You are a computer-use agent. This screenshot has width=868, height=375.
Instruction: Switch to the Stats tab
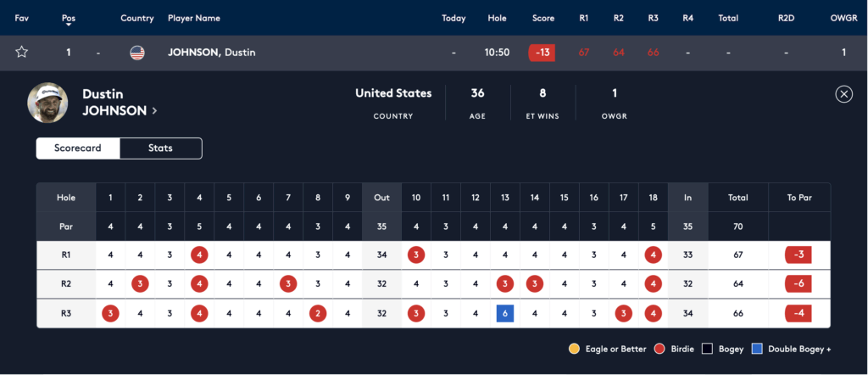click(x=160, y=148)
